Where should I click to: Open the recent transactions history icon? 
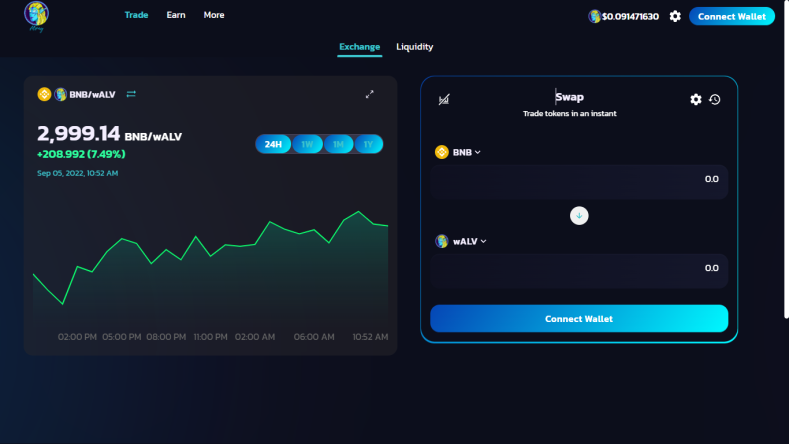(x=715, y=99)
